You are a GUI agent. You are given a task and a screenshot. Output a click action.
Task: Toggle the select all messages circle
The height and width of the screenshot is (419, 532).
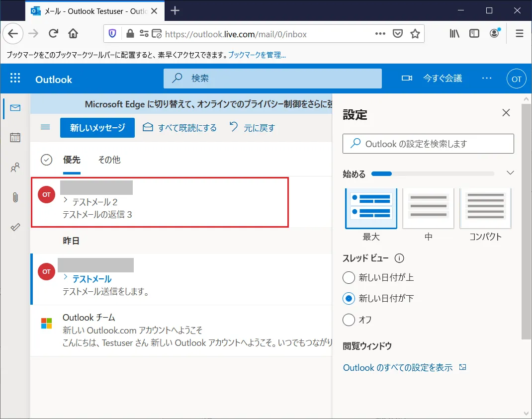coord(46,160)
